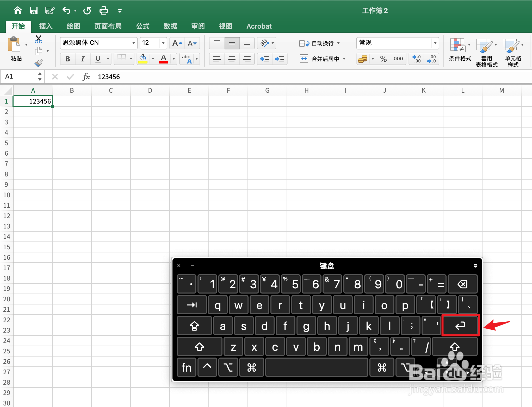Decrease indent of cell content

pyautogui.click(x=265, y=59)
